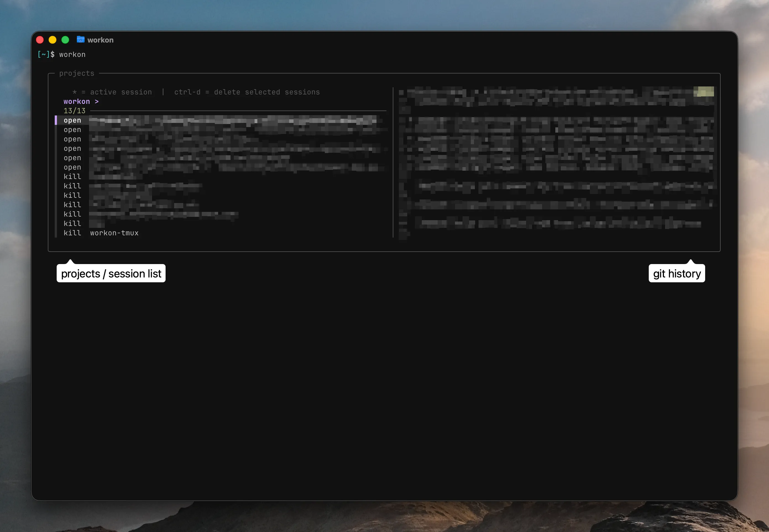769x532 pixels.
Task: Click the 'projects' panel title
Action: [x=77, y=73]
